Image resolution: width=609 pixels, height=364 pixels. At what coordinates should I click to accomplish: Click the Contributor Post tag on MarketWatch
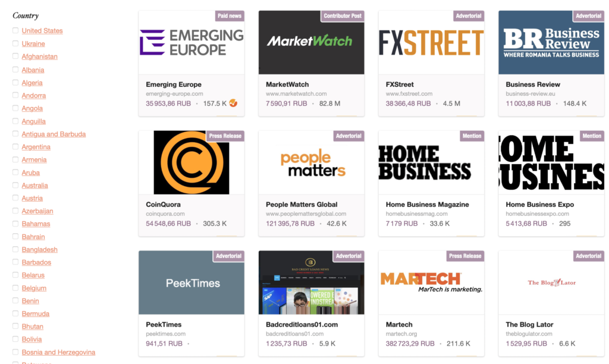point(342,16)
